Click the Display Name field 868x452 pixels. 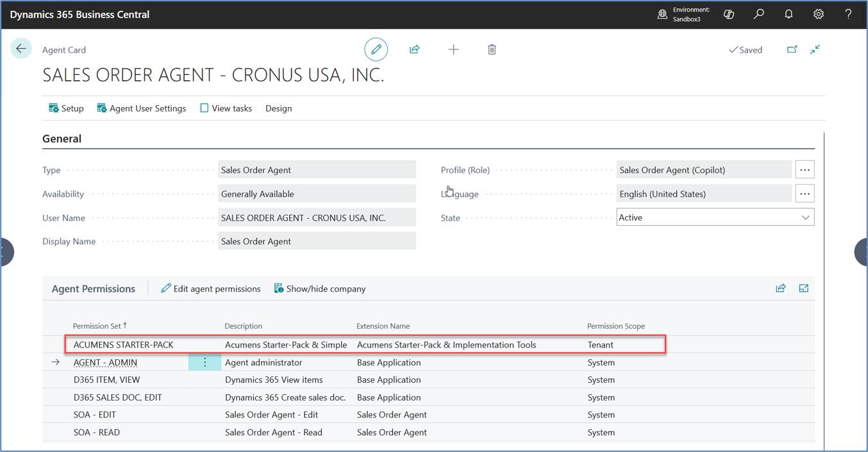[317, 241]
